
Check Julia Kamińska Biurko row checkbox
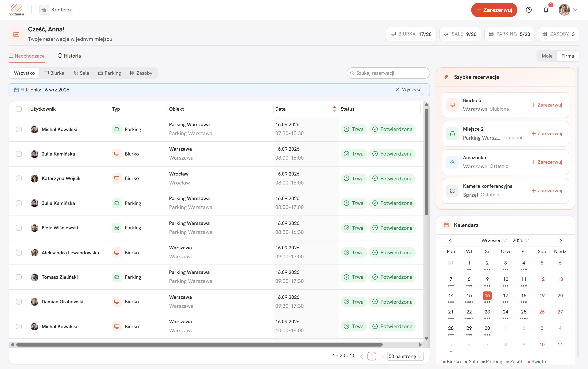[19, 154]
